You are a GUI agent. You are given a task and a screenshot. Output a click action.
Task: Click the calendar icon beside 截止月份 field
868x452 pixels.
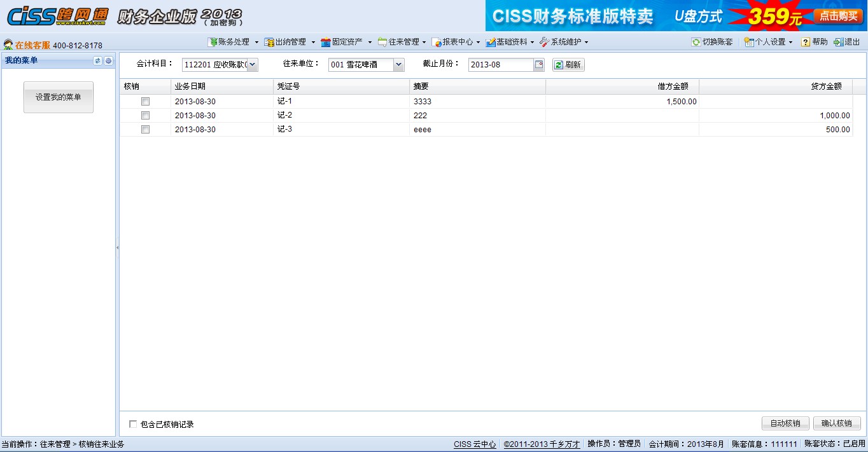[539, 64]
